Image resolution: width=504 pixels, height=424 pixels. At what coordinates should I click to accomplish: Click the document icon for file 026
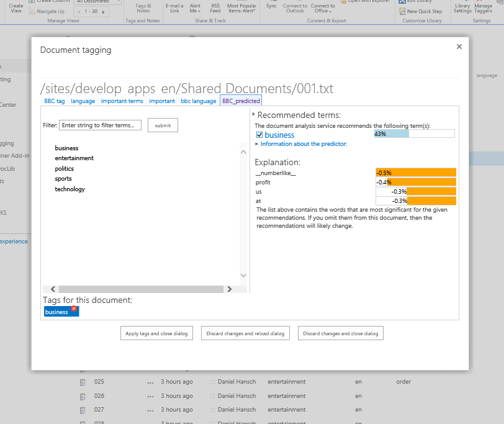(82, 396)
